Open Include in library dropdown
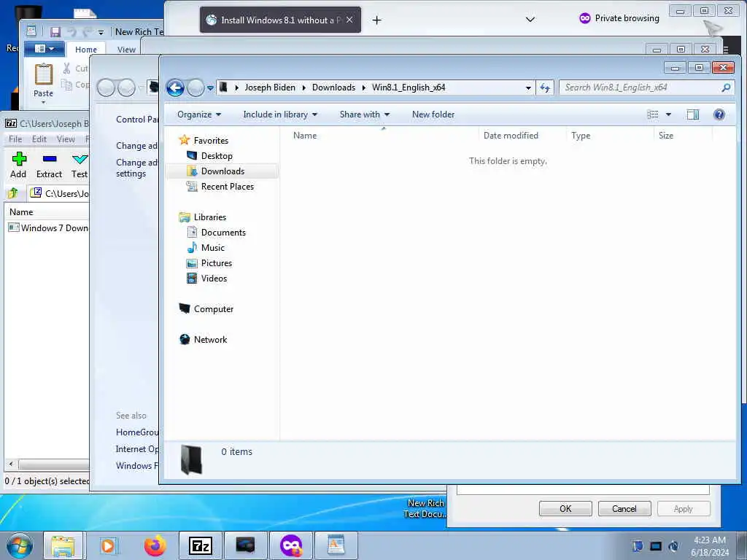This screenshot has height=560, width=747. point(280,114)
